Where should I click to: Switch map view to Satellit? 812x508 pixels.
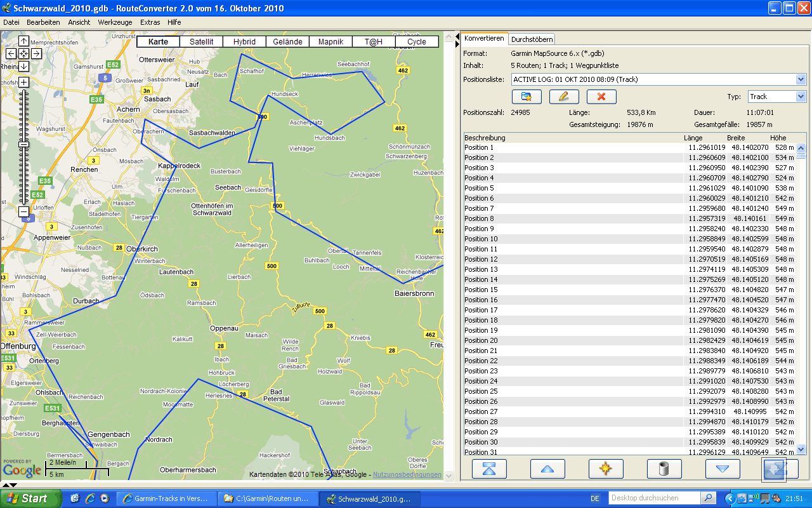coord(202,42)
